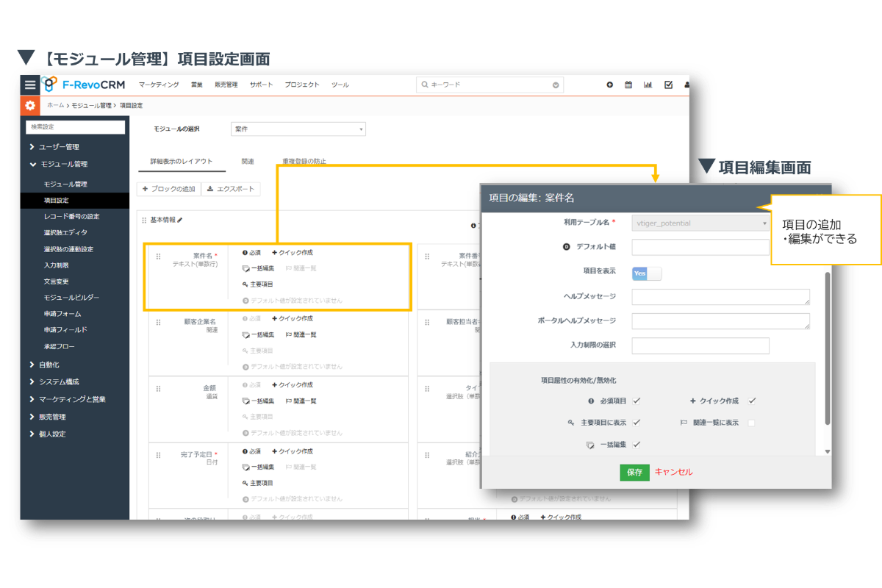Click drag handle of 案件名 field
The height and width of the screenshot is (588, 882).
coord(158,257)
